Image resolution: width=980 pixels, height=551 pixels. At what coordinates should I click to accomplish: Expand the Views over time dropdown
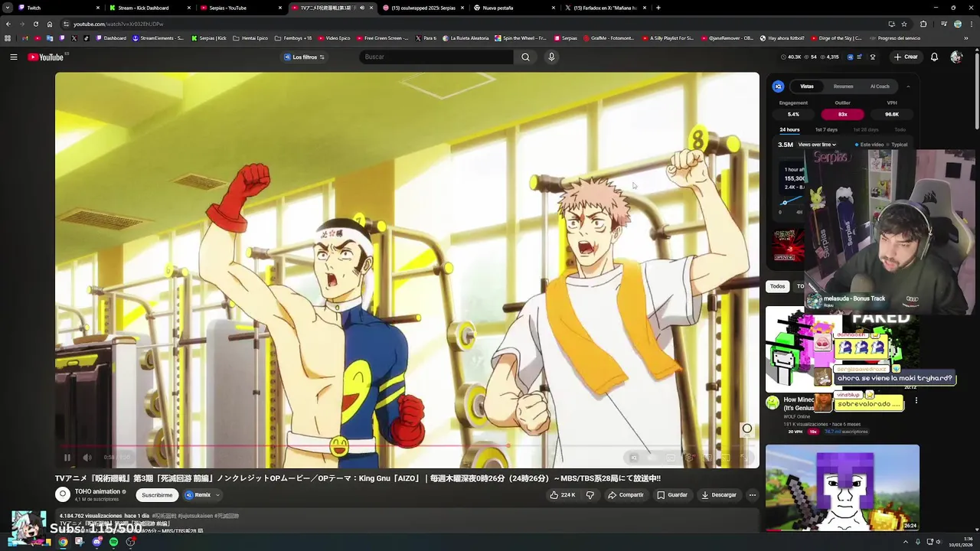pyautogui.click(x=817, y=145)
